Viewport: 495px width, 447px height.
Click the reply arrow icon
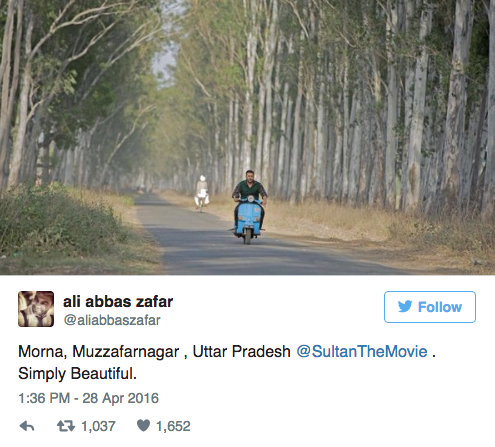(27, 426)
